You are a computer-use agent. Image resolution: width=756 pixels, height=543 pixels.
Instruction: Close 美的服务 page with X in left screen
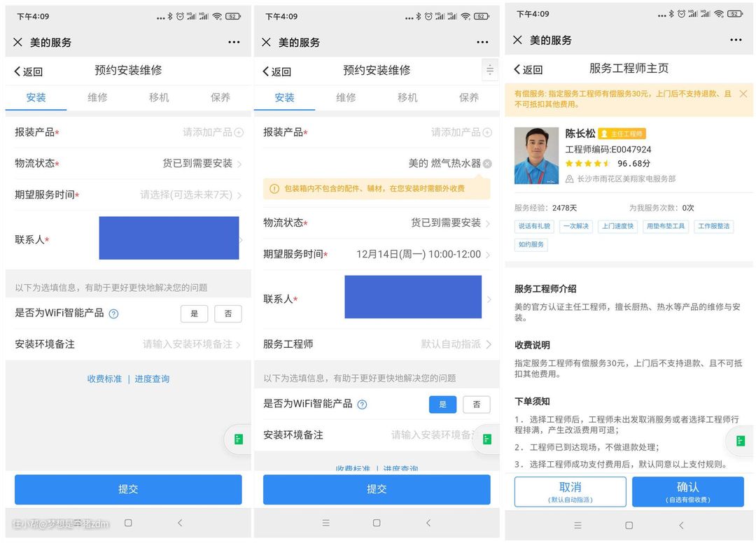coord(17,42)
